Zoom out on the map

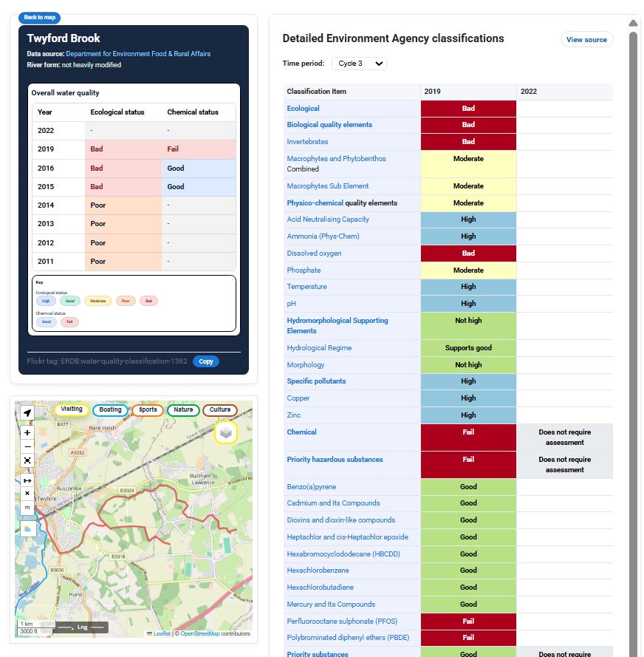click(x=27, y=446)
